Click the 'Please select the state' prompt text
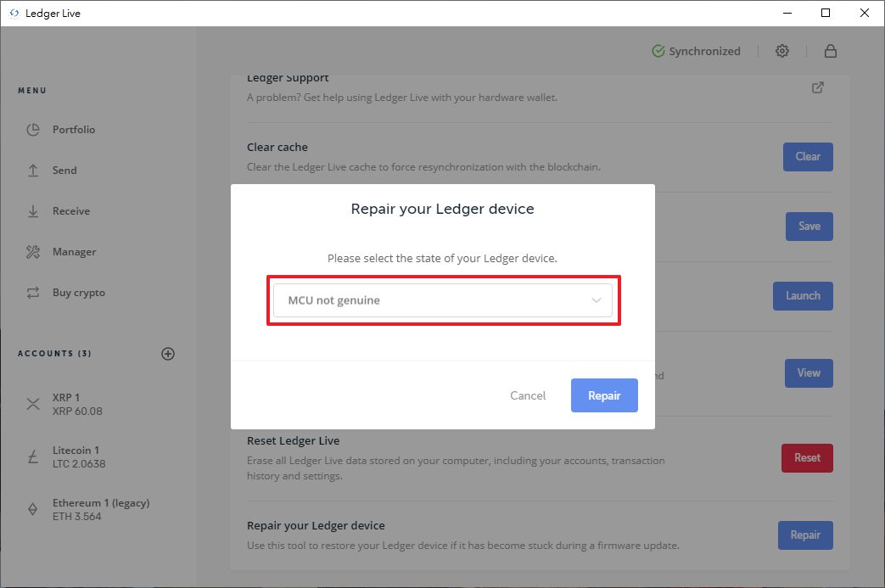 point(442,258)
